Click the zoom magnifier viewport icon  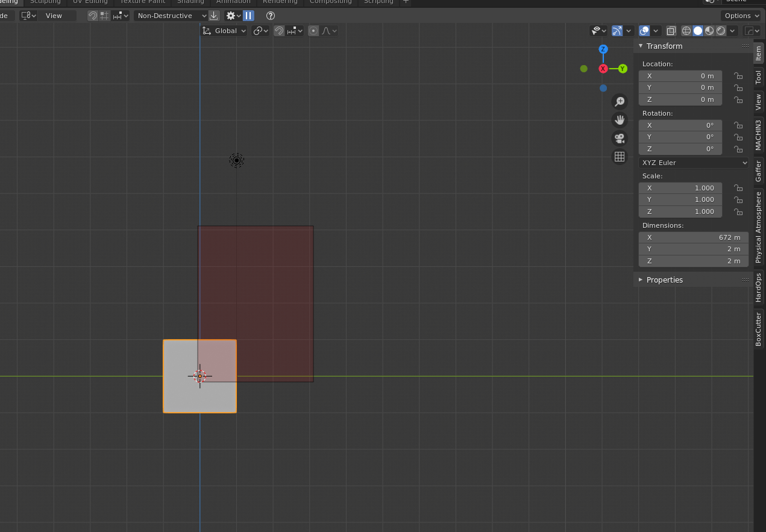pos(619,102)
